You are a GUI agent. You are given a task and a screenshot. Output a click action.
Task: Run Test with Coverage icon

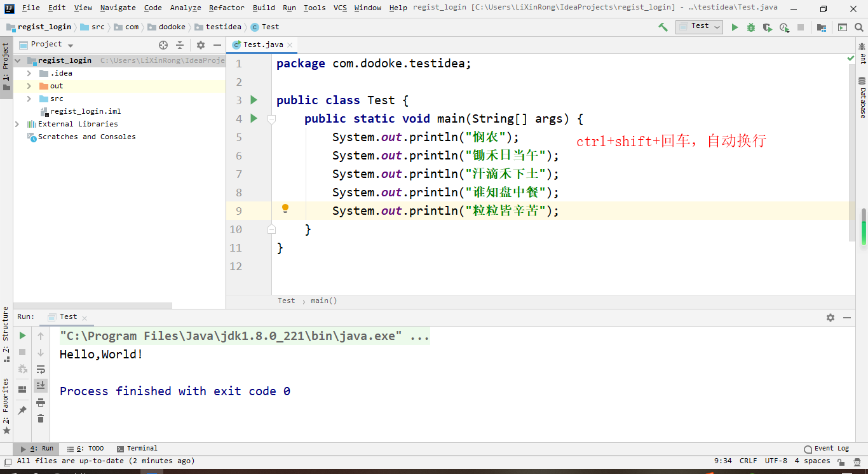pyautogui.click(x=767, y=27)
